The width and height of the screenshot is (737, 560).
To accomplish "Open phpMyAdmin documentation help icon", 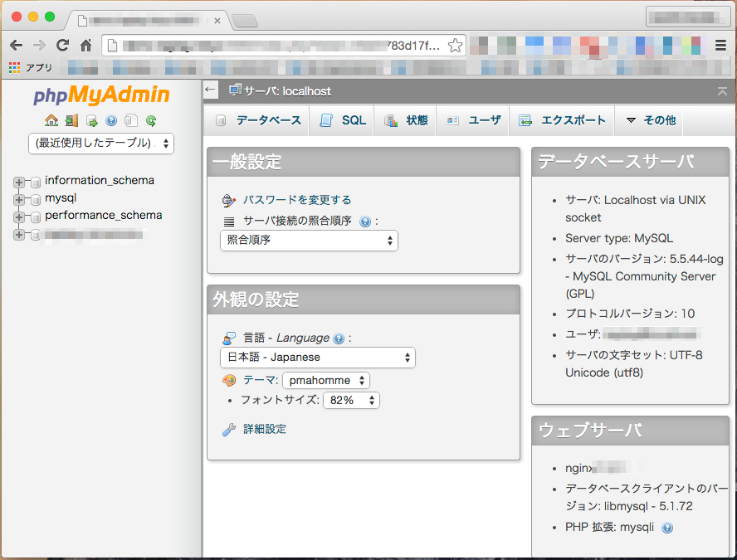I will click(x=111, y=121).
